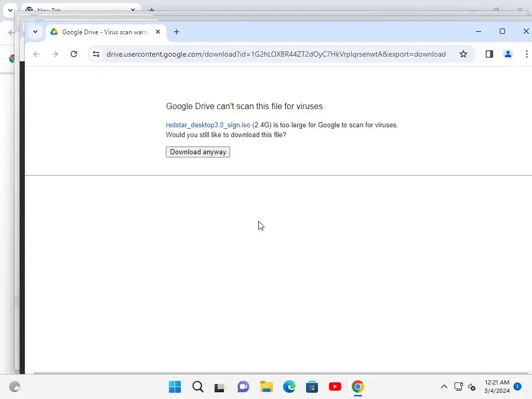The image size is (532, 399).
Task: Click the Chrome icon on the taskbar
Action: pos(357,387)
